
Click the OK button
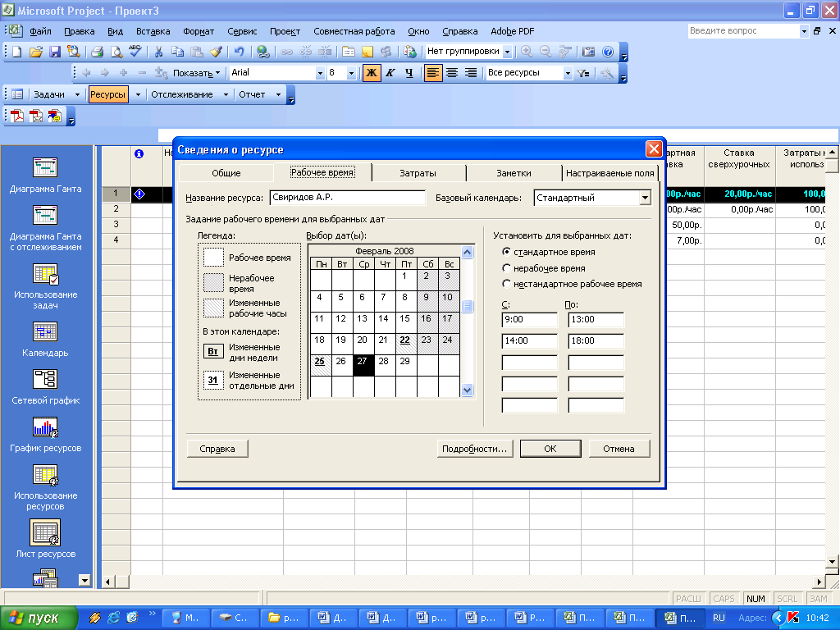550,449
